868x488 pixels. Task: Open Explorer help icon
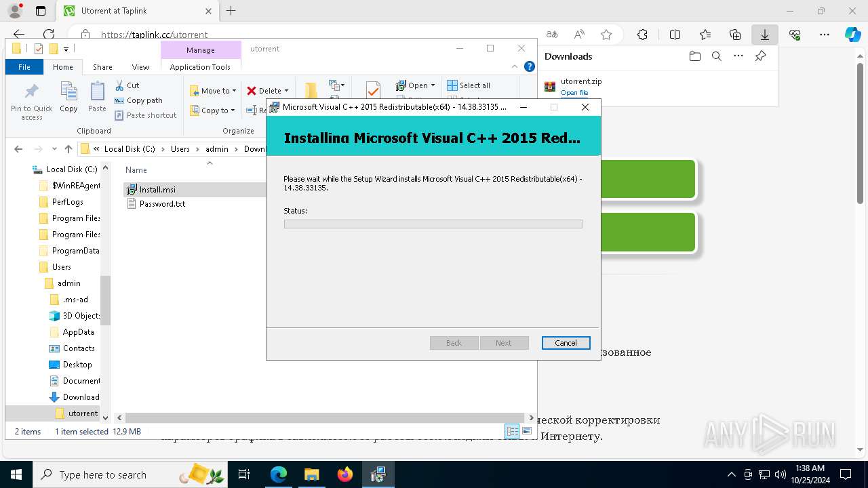point(530,67)
